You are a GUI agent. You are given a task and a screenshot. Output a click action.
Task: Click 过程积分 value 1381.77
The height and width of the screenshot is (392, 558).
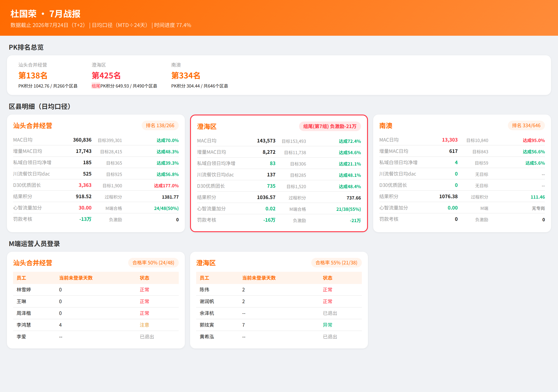pos(170,197)
